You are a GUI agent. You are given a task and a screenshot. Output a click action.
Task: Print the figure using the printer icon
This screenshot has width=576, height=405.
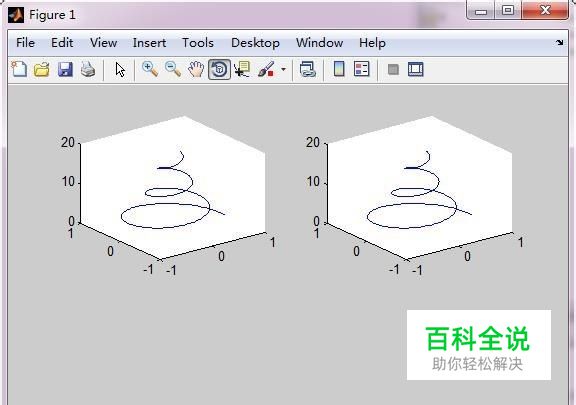[88, 69]
